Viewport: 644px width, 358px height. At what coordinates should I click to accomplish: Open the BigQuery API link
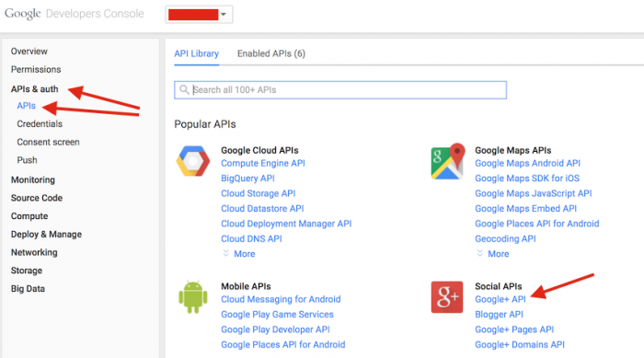click(247, 179)
